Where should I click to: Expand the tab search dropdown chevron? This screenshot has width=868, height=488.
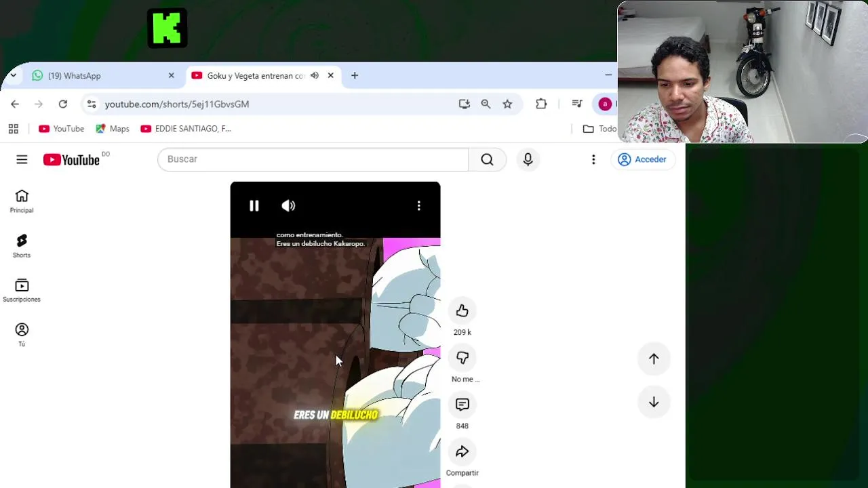tap(14, 75)
